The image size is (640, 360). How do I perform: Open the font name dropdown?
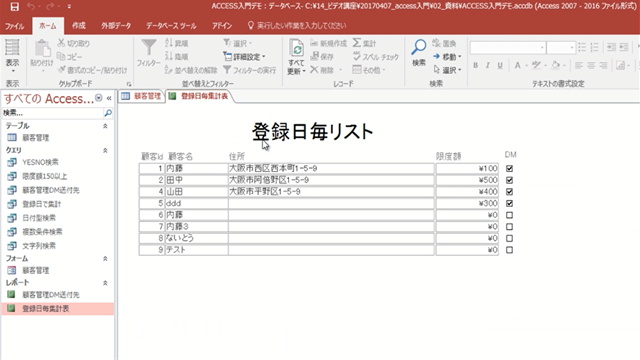click(x=542, y=48)
